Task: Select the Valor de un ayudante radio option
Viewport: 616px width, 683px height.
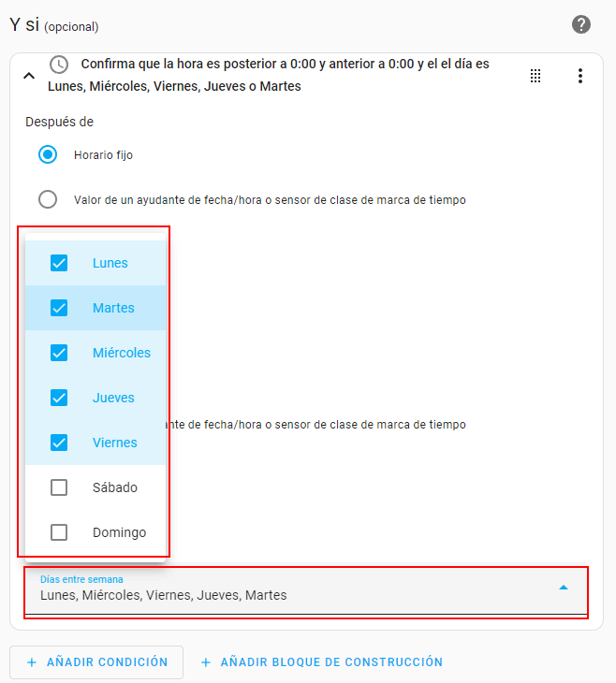Action: [48, 199]
